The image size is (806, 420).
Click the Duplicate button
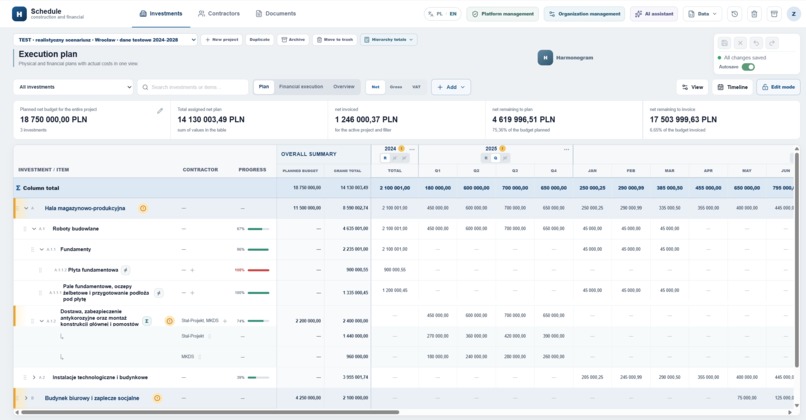[x=260, y=40]
